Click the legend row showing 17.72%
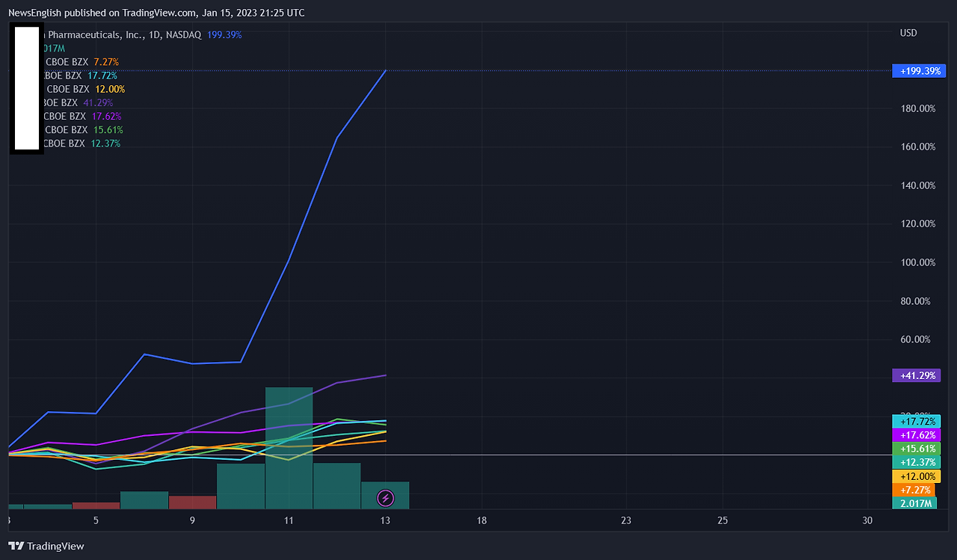 (x=80, y=76)
